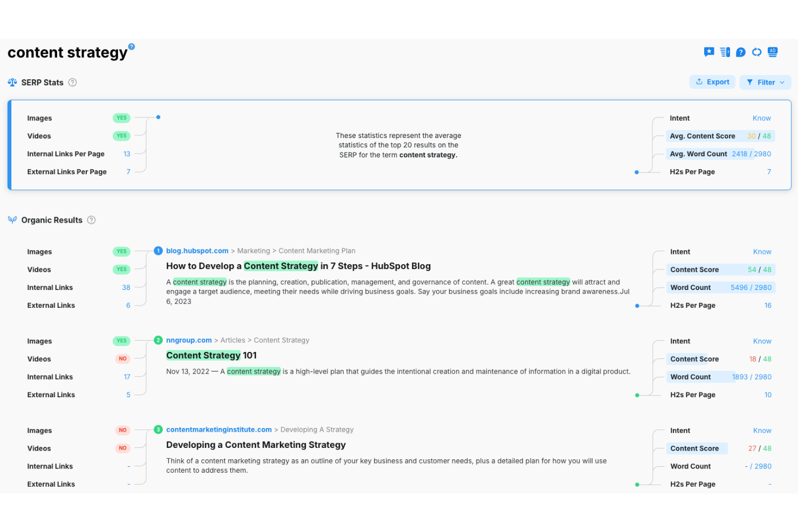
Task: Click the scales icon before SERP Stats
Action: point(11,82)
